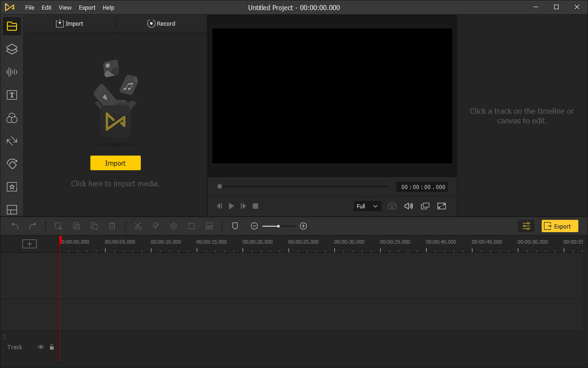Click the Export button
The width and height of the screenshot is (588, 368).
pyautogui.click(x=560, y=226)
